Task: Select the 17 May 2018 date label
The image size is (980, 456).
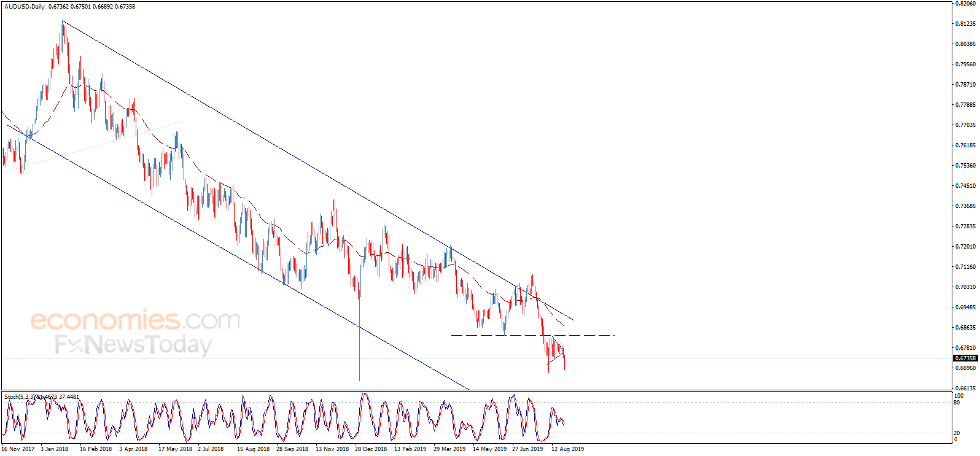Action: [x=175, y=449]
